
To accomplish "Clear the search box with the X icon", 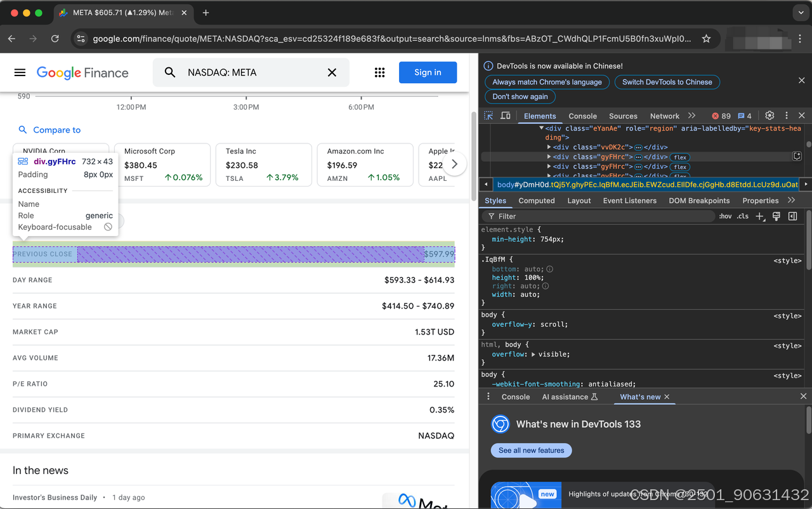I will 332,72.
